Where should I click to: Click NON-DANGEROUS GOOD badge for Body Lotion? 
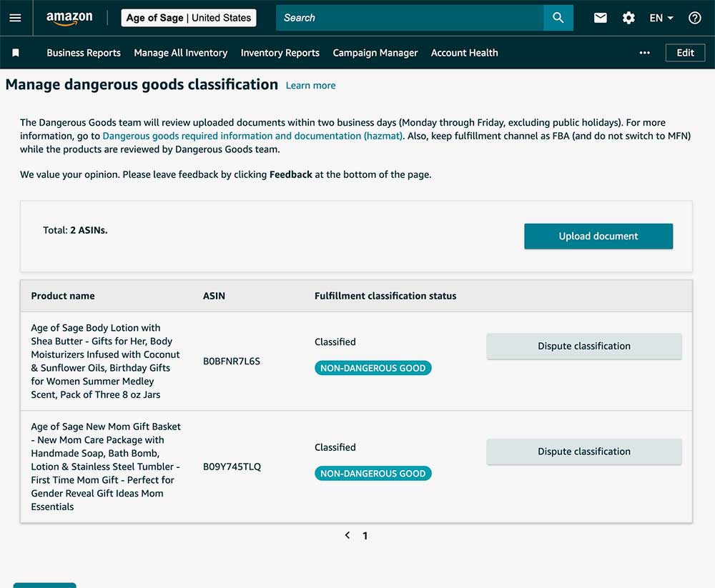[373, 368]
